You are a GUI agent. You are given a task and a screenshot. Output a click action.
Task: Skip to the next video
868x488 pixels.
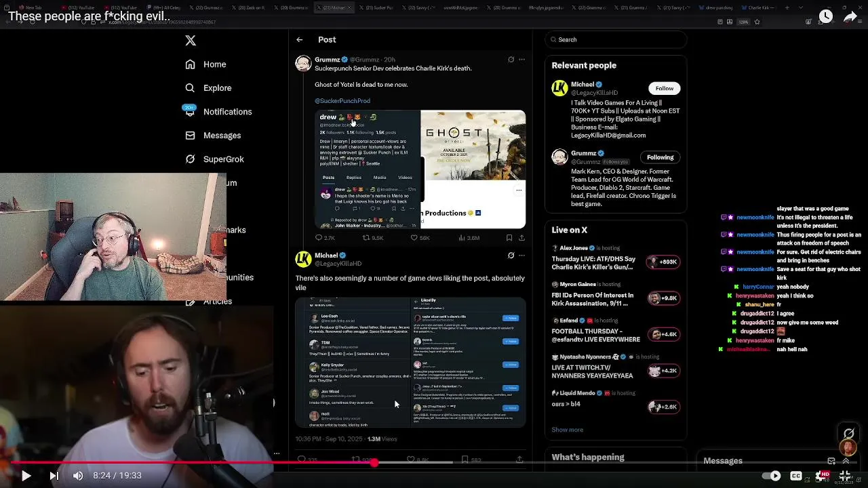54,476
